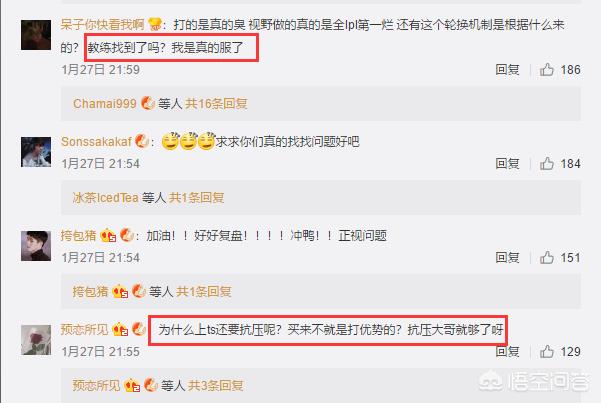Click the crown badge after 挎包猪 username

108,235
